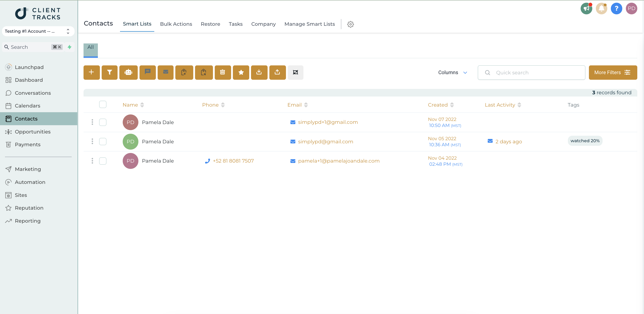Click the Export contacts icon
The height and width of the screenshot is (314, 644).
278,72
